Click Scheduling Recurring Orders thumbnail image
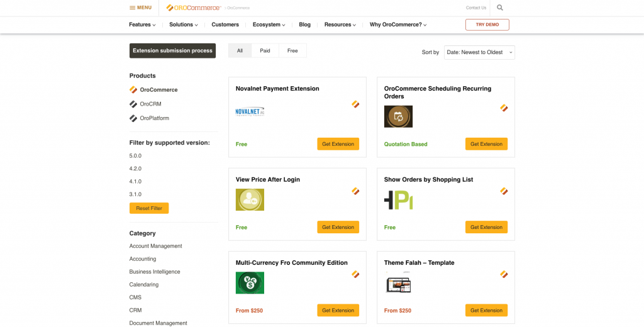 pyautogui.click(x=398, y=117)
